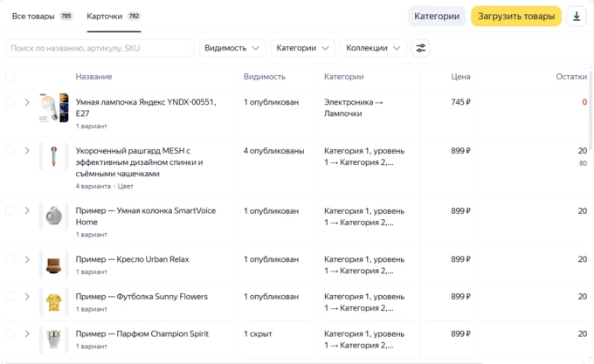Open the Видимость dropdown filter
Screen dimensions: 594x364
(x=232, y=48)
